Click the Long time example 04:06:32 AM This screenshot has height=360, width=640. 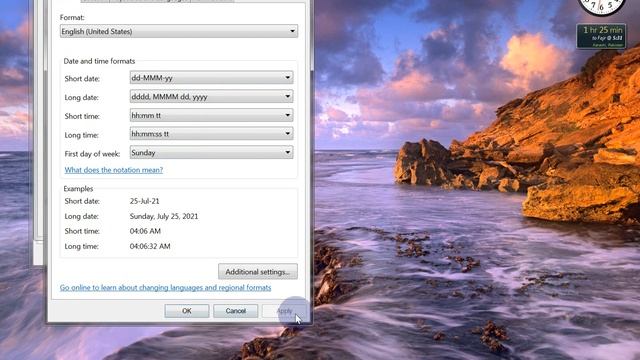click(150, 247)
